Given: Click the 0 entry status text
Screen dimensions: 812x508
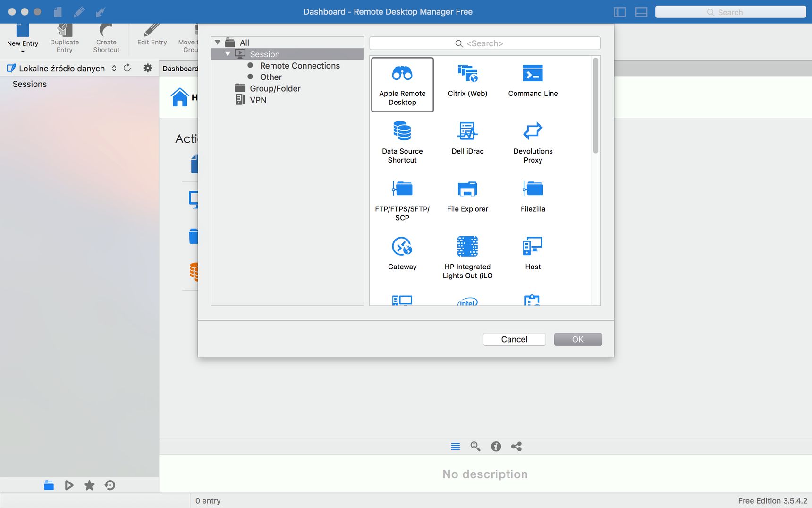Looking at the screenshot, I should pos(208,501).
